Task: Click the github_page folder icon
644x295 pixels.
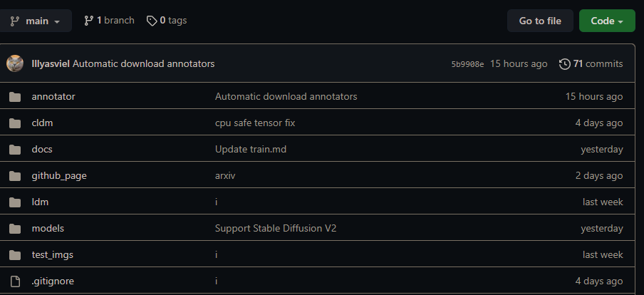Action: tap(15, 175)
